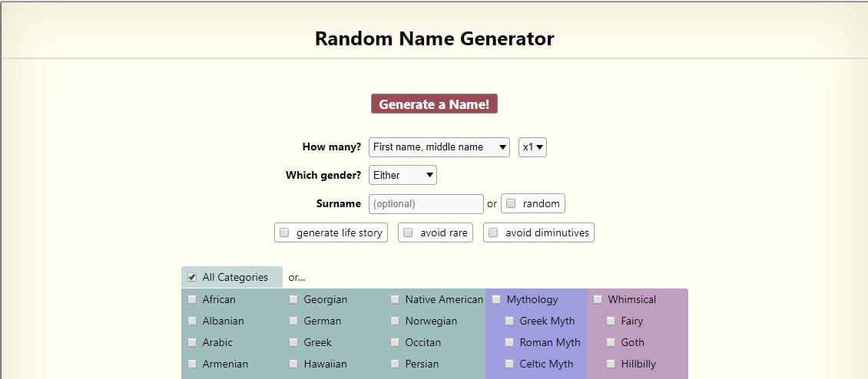Check the Georgian names category
This screenshot has height=379, width=868.
293,299
